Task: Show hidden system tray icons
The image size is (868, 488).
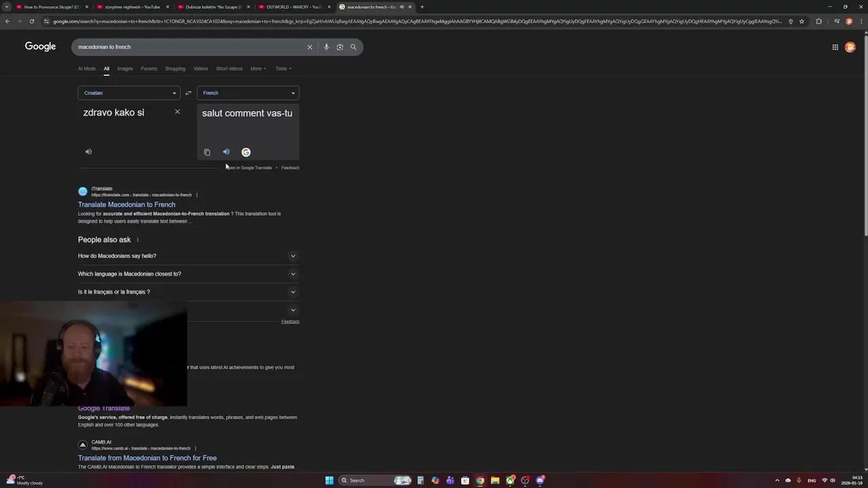Action: [x=777, y=481]
